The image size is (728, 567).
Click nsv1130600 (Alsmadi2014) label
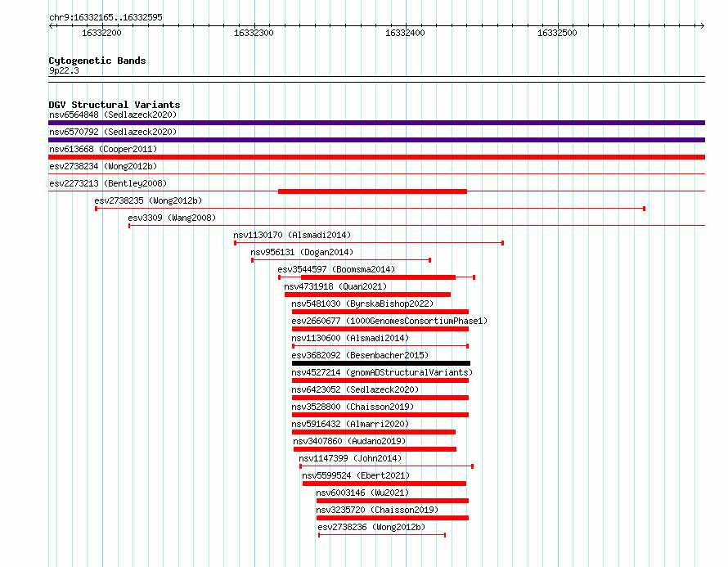[350, 338]
